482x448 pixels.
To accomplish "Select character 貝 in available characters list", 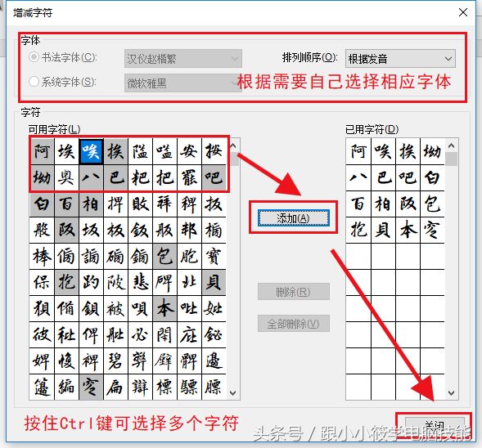I will pos(214,282).
